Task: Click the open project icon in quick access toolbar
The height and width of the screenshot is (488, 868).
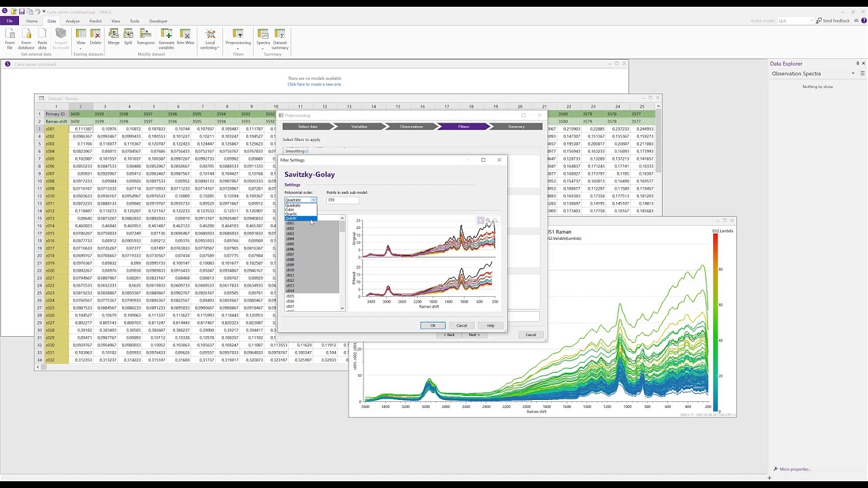Action: pos(14,12)
